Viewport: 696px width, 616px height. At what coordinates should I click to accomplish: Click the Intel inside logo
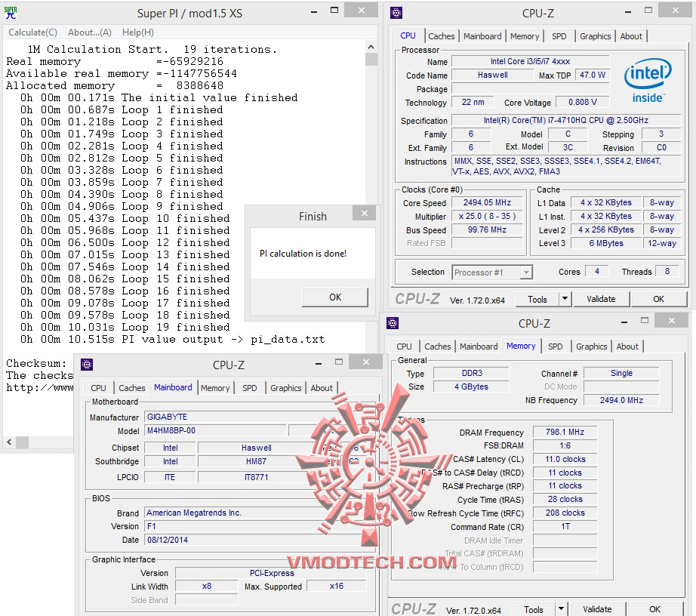648,81
